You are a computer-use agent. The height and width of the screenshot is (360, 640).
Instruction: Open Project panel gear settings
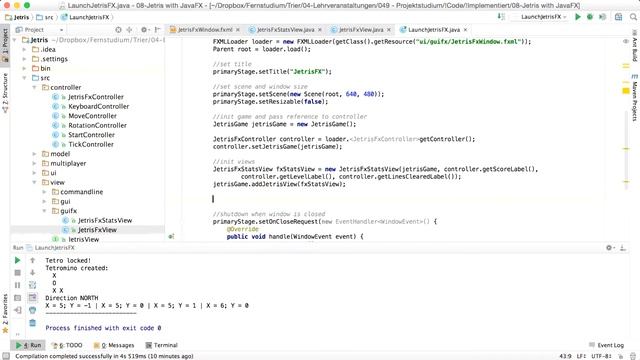(144, 30)
